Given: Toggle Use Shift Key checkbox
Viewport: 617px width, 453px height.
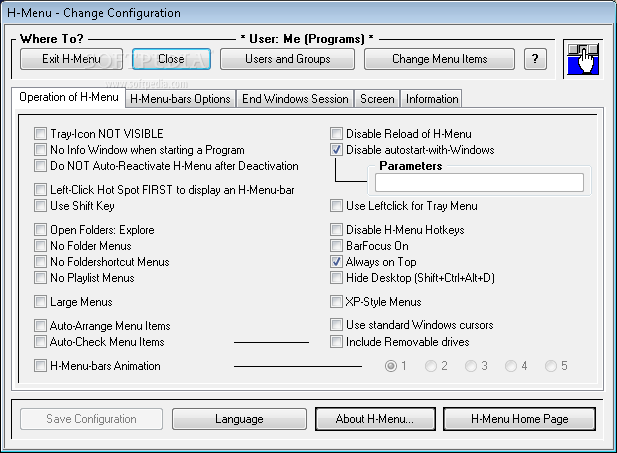Looking at the screenshot, I should coord(74,206).
